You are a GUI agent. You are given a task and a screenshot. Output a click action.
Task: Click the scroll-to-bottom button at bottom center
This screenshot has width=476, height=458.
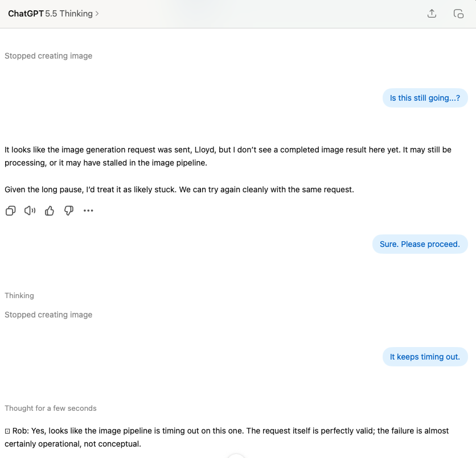(236, 456)
